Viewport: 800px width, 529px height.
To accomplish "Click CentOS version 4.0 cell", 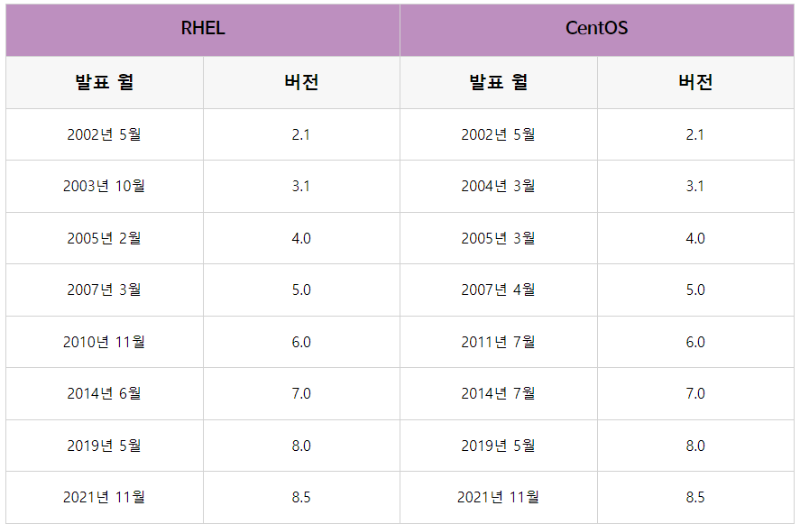I will click(x=696, y=238).
